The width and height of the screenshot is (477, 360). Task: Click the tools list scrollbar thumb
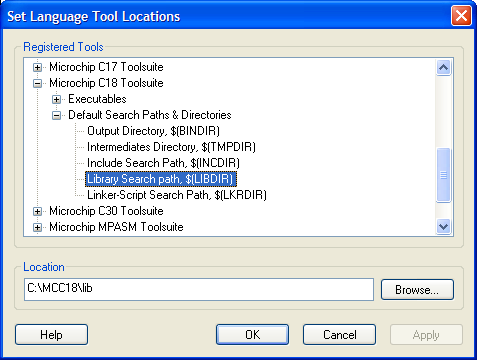pos(443,175)
